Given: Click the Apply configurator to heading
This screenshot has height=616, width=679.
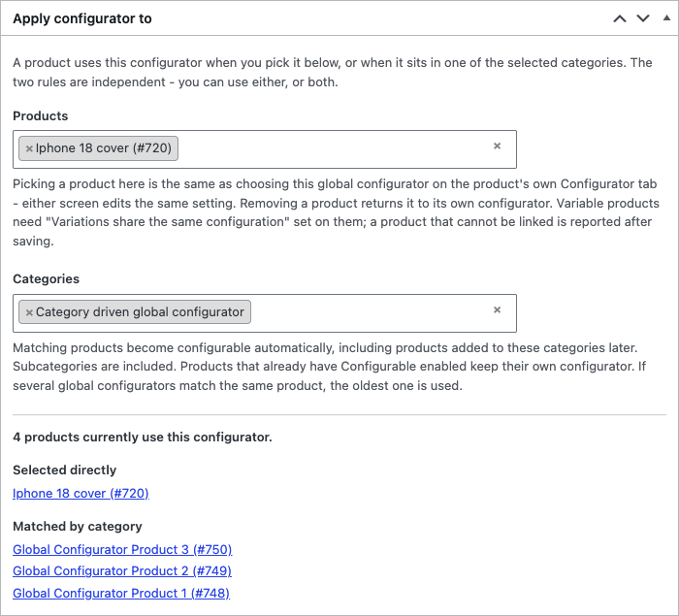Looking at the screenshot, I should click(x=82, y=18).
